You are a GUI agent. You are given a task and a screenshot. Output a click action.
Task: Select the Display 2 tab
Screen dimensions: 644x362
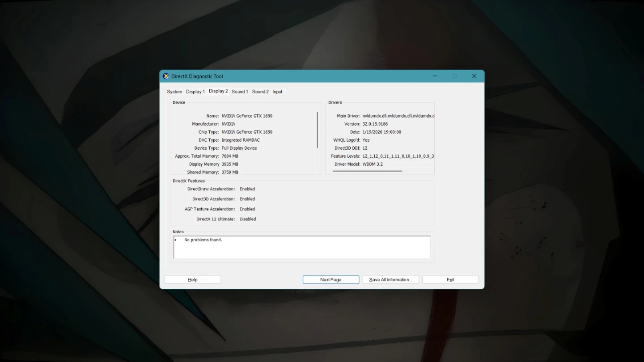[218, 91]
